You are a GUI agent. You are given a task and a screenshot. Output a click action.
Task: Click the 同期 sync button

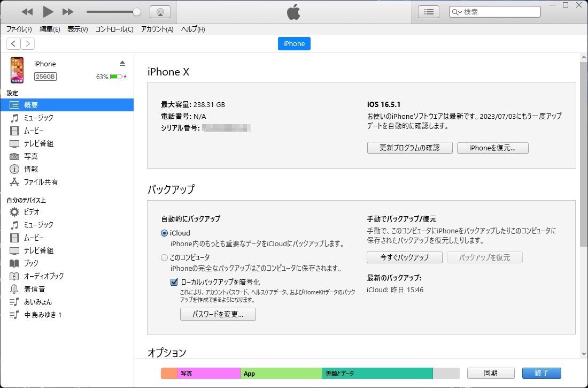click(491, 373)
